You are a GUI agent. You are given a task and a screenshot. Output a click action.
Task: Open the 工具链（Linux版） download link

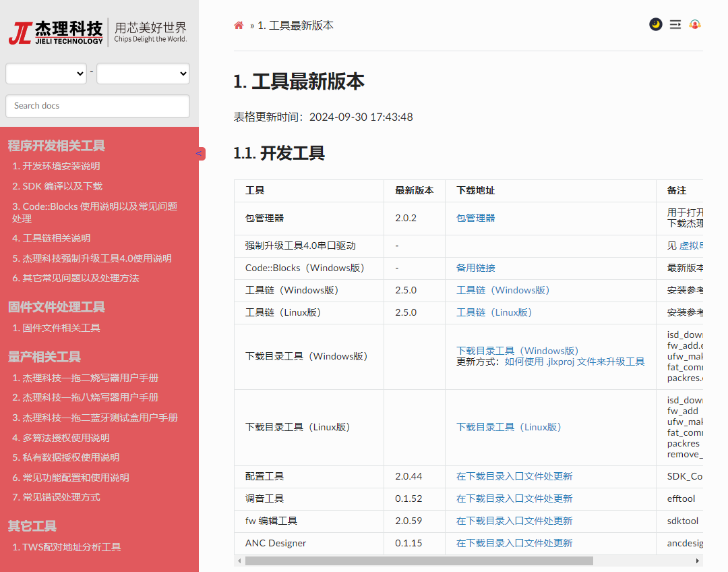pyautogui.click(x=494, y=313)
